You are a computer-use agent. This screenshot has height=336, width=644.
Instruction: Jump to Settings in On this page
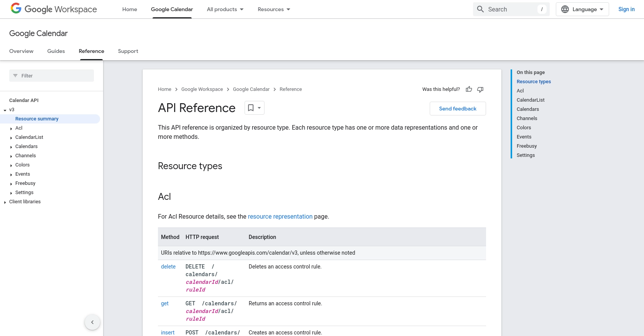[x=526, y=155]
